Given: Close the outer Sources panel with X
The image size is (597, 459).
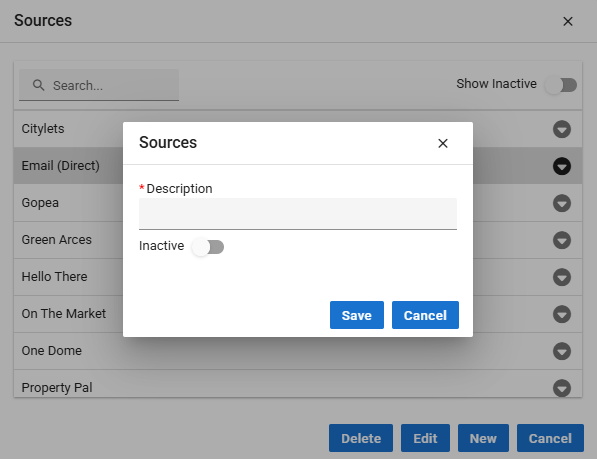Looking at the screenshot, I should tap(568, 21).
